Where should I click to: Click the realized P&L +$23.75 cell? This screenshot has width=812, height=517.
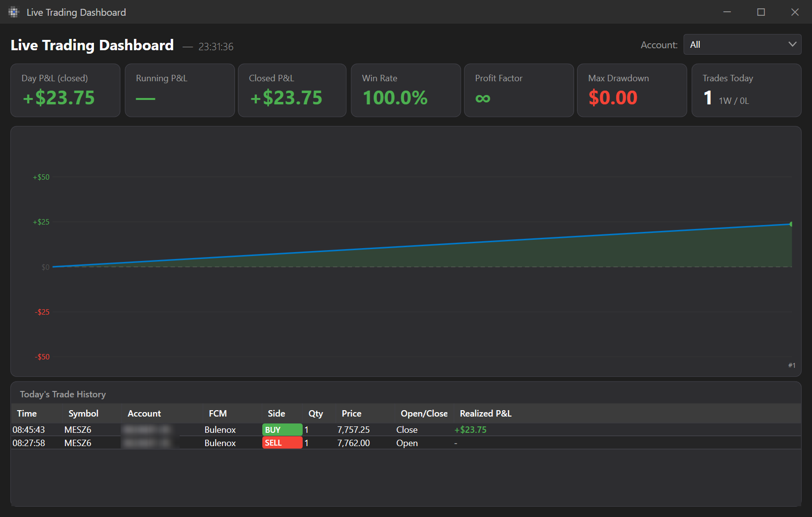click(470, 430)
